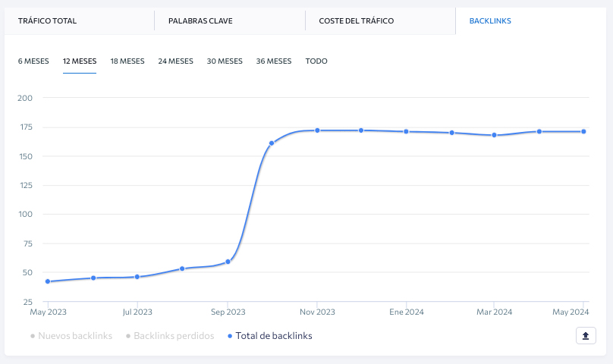Show all data with Todo
The width and height of the screenshot is (613, 364).
[x=316, y=61]
